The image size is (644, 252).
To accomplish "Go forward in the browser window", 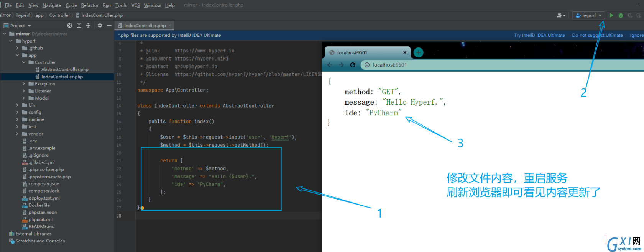I will pos(341,65).
